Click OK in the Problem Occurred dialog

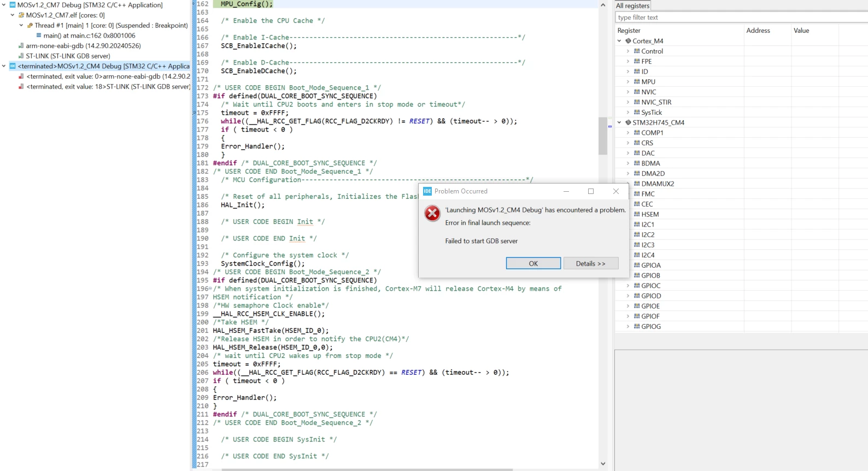click(x=533, y=263)
